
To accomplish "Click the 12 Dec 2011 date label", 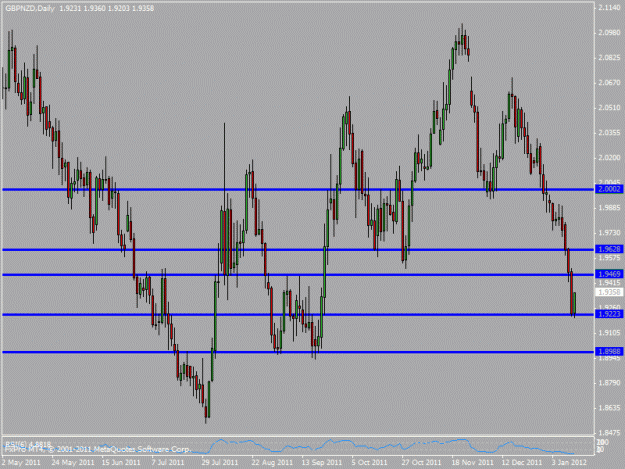I will click(x=522, y=463).
